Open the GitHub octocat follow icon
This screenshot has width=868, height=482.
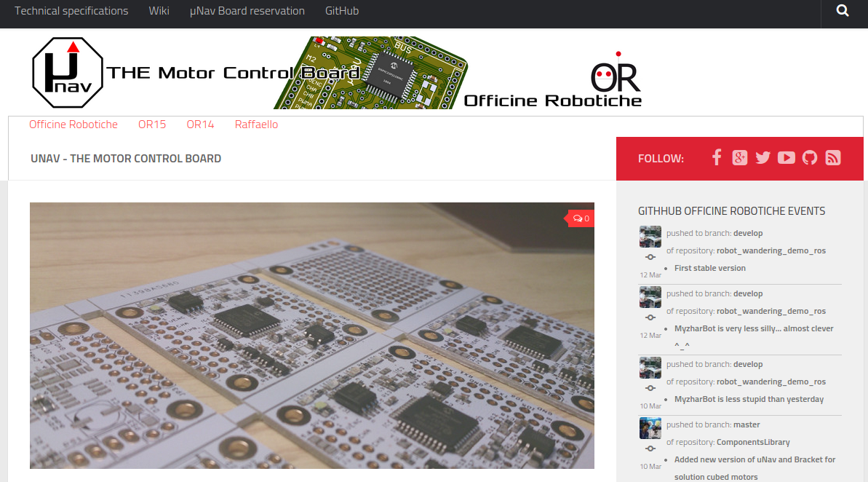[x=809, y=158]
